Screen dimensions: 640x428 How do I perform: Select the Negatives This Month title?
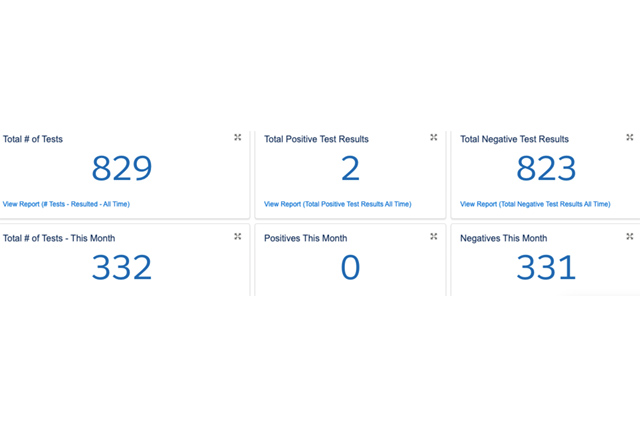[503, 238]
